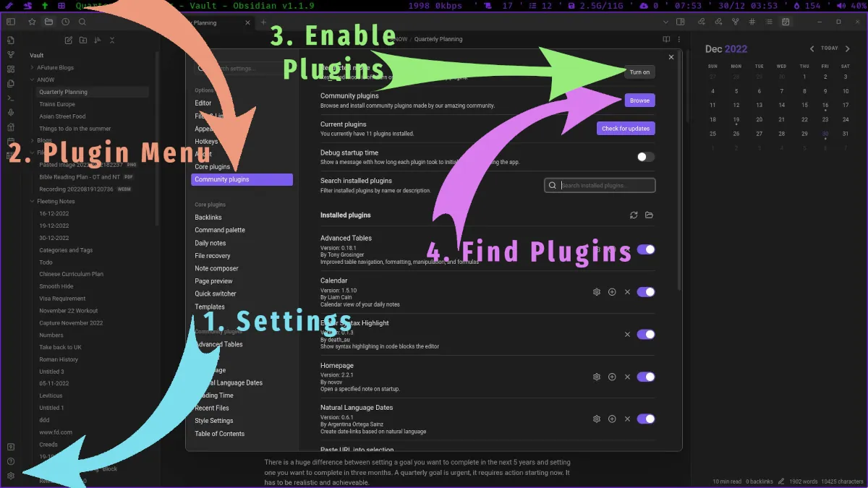This screenshot has height=488, width=868.
Task: Open Homepage plugin options gear
Action: point(597,377)
